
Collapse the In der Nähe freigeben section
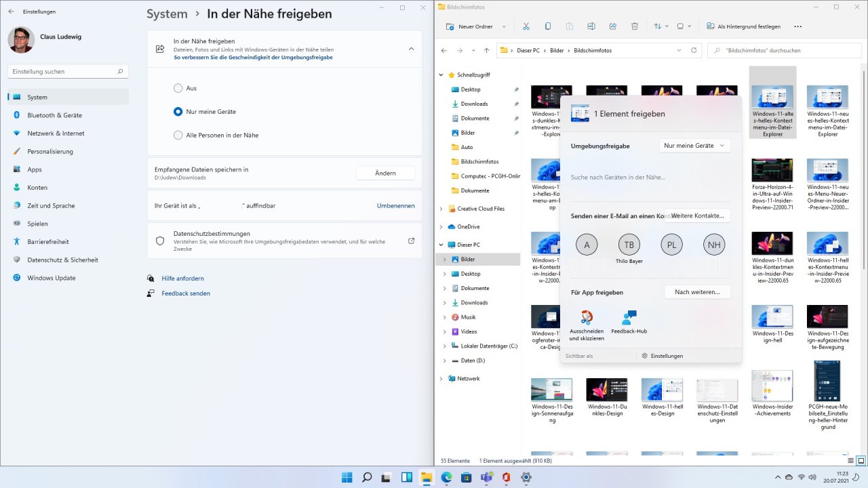click(411, 49)
